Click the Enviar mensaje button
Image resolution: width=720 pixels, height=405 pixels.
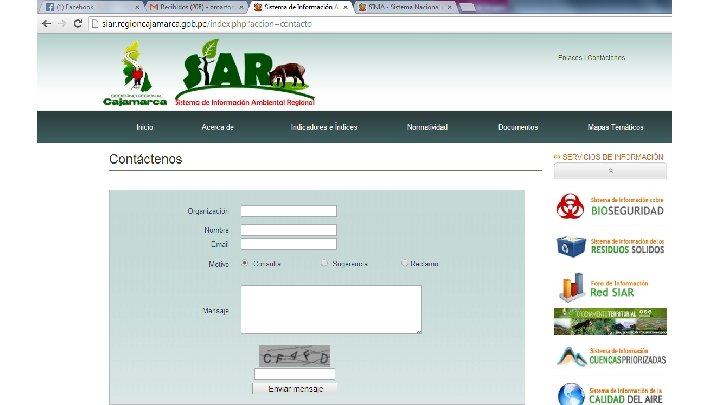pyautogui.click(x=295, y=389)
